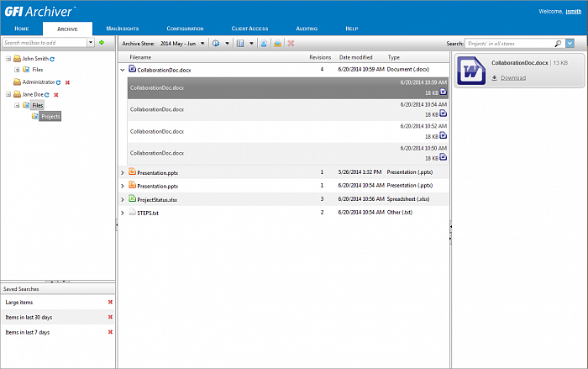Download CollaborationDoc.docx via Download link
588x369 pixels.
513,77
